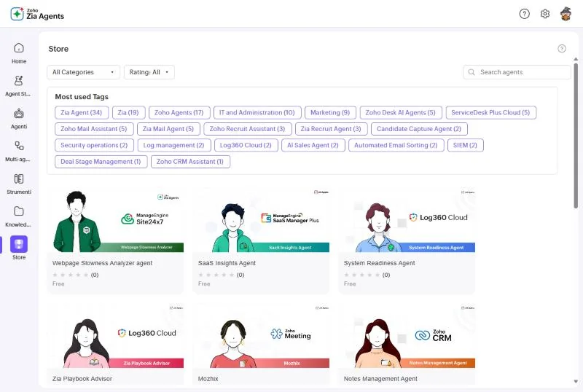
Task: Choose Automated Email Sorting (2) tag
Action: (396, 146)
